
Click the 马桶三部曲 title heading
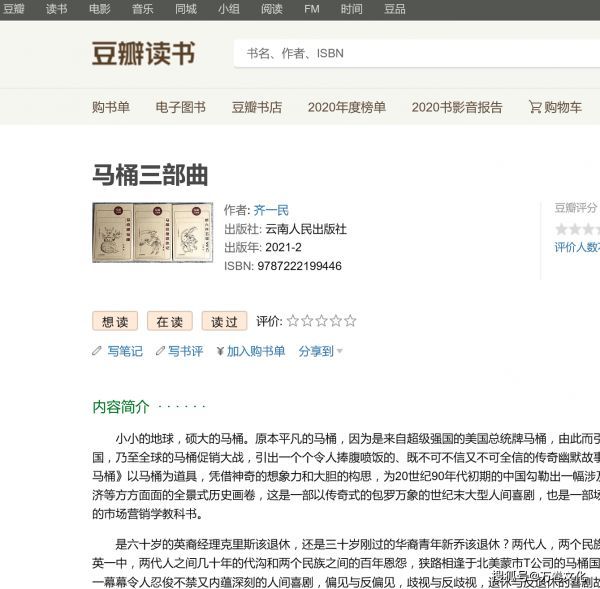click(150, 175)
